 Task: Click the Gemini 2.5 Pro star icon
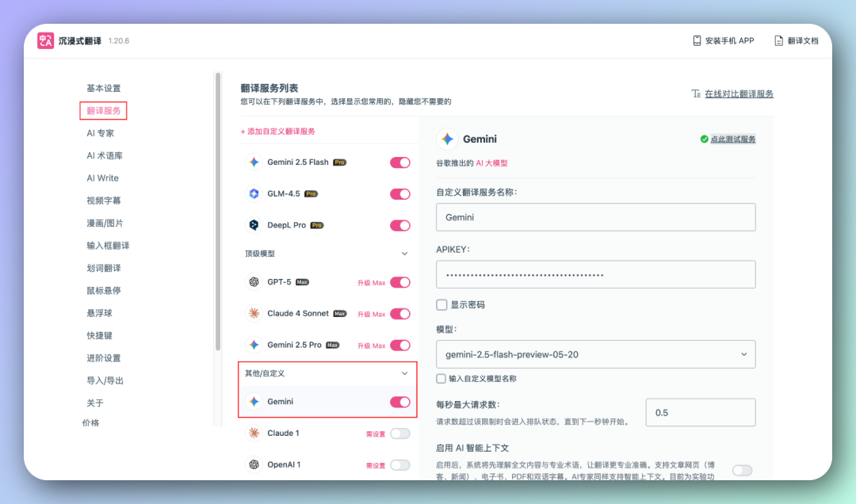(x=254, y=345)
